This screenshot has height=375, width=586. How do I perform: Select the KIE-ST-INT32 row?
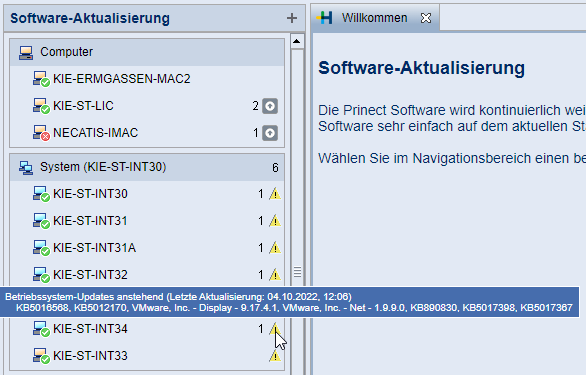tap(147, 275)
